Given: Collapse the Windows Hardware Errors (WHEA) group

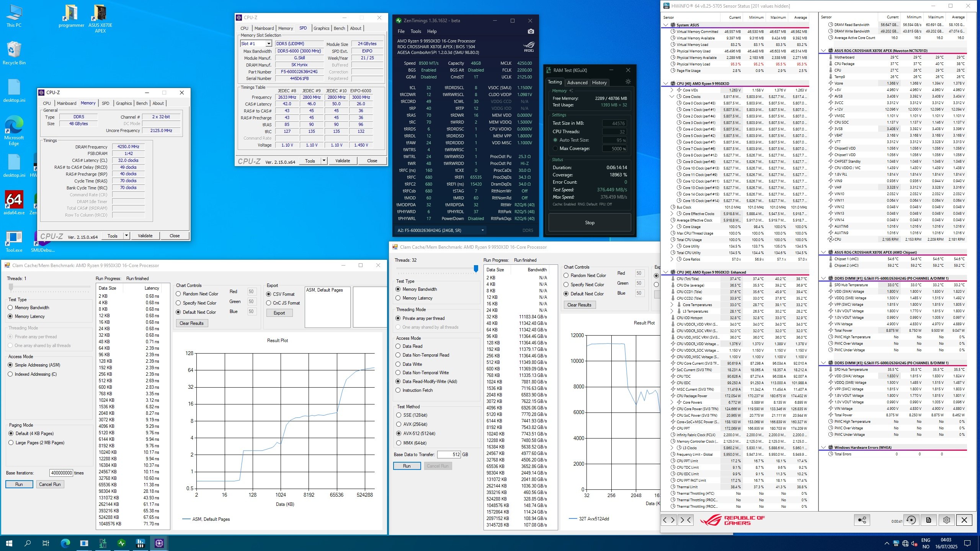Looking at the screenshot, I should 823,447.
